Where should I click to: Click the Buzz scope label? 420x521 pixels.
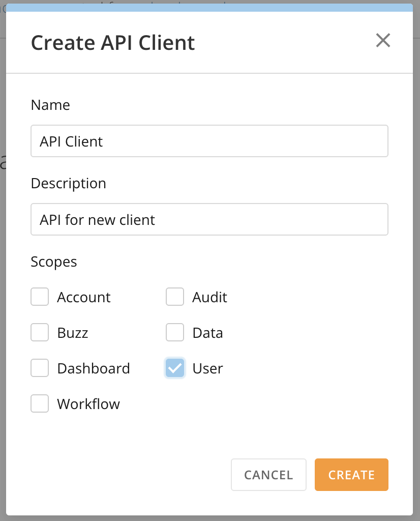[73, 333]
